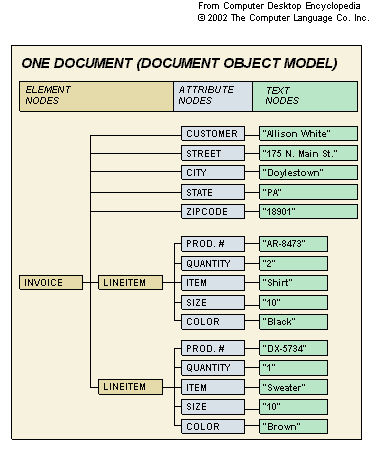The width and height of the screenshot is (370, 450).
Task: Click the "Black" color text node
Action: pos(293,322)
